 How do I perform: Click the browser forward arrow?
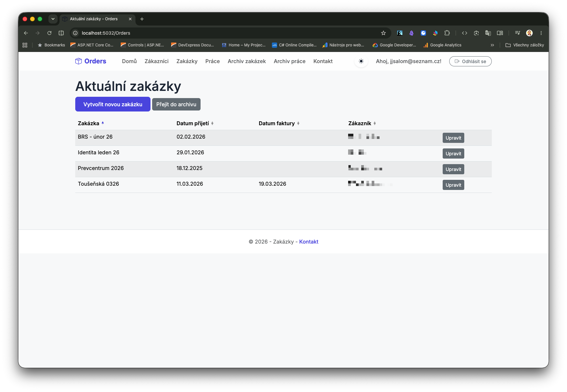point(38,33)
